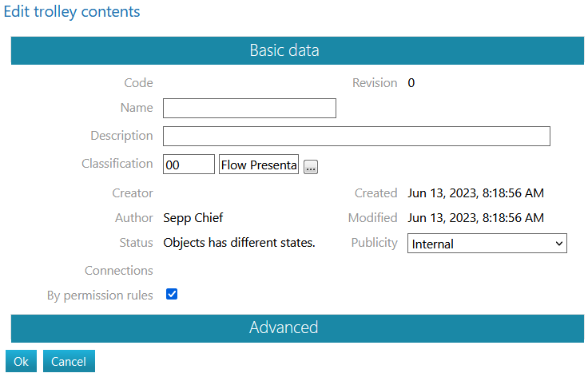Click the Modified date and time value
Image resolution: width=588 pixels, height=377 pixels.
point(475,217)
